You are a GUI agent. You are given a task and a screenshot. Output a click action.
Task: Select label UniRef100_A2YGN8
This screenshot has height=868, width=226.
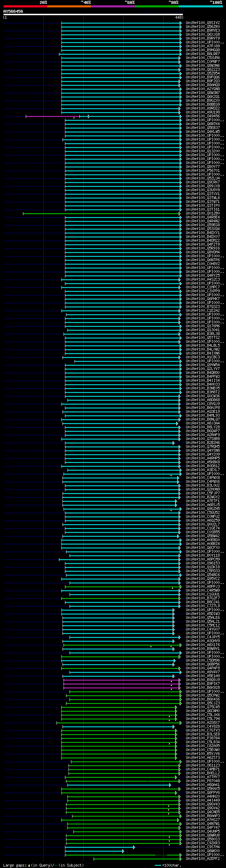click(x=203, y=89)
